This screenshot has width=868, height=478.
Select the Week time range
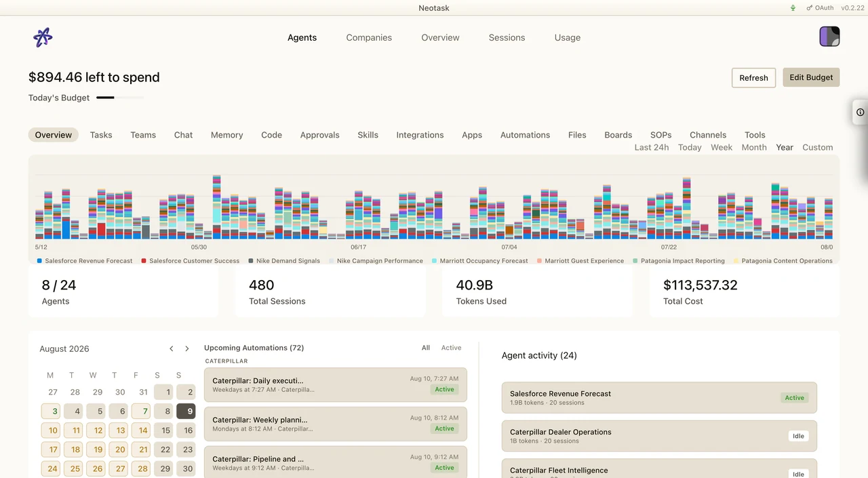722,147
